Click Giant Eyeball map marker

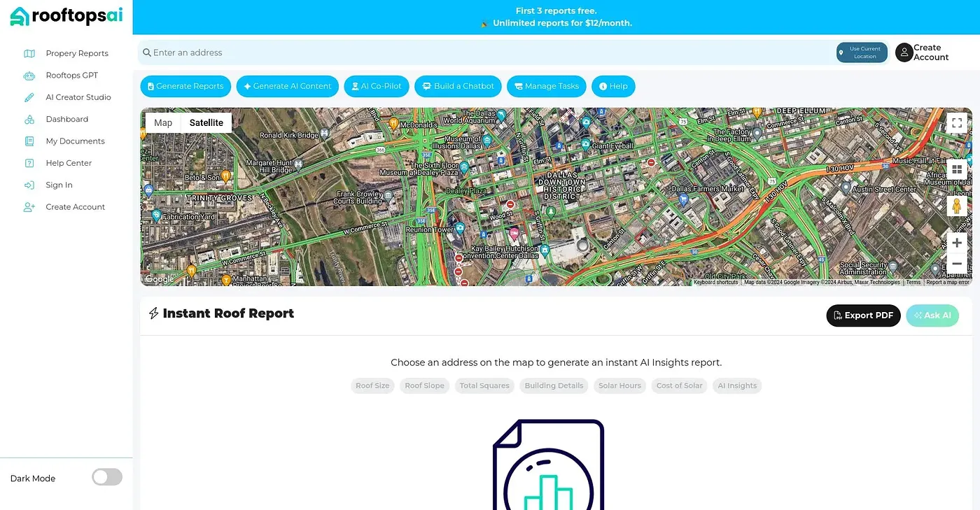pyautogui.click(x=585, y=144)
